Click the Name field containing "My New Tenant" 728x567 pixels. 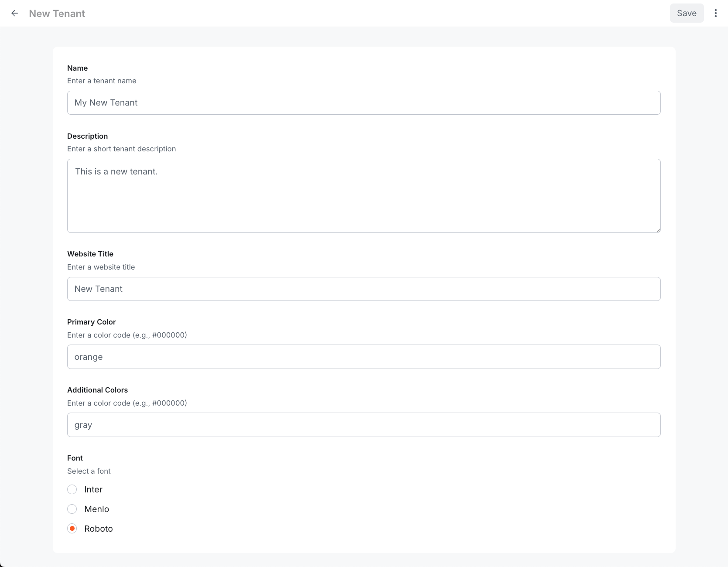[364, 102]
